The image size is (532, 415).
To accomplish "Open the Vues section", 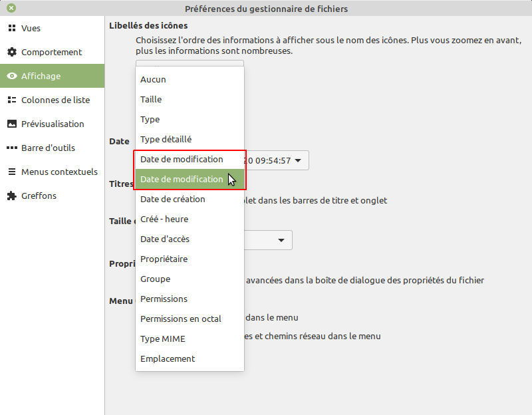I will tap(53, 28).
